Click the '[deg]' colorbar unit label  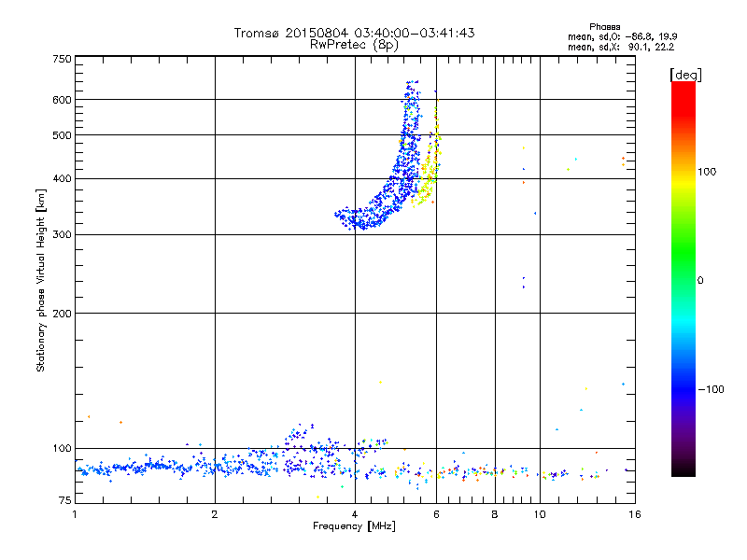tap(685, 75)
